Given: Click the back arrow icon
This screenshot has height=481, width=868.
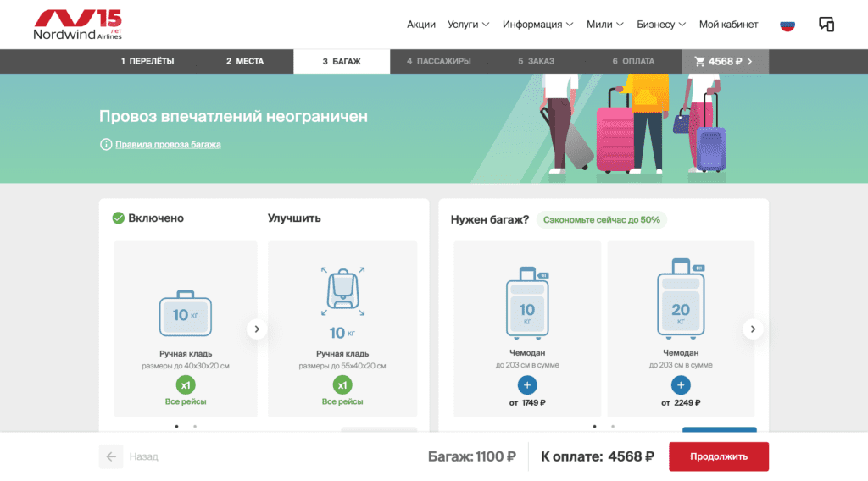Looking at the screenshot, I should 111,456.
